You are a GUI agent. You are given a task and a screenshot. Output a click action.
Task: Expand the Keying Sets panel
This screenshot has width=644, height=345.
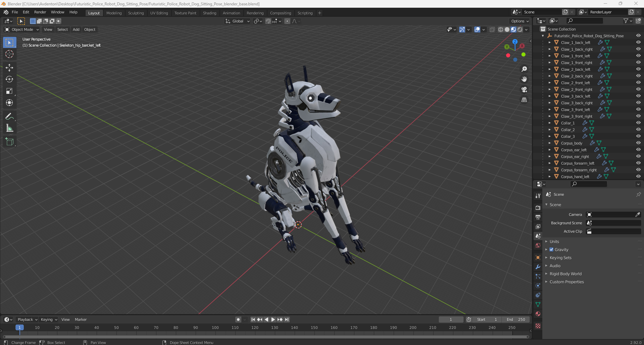(560, 257)
